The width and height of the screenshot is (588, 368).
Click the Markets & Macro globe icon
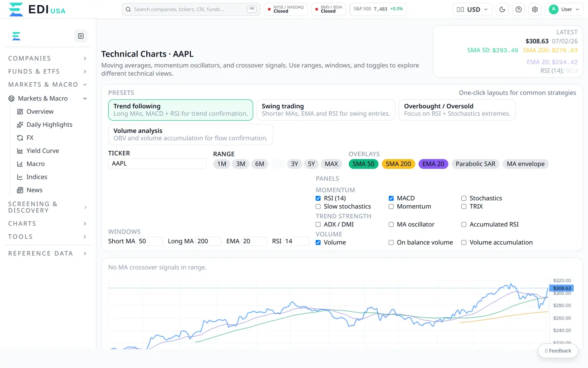pos(11,99)
